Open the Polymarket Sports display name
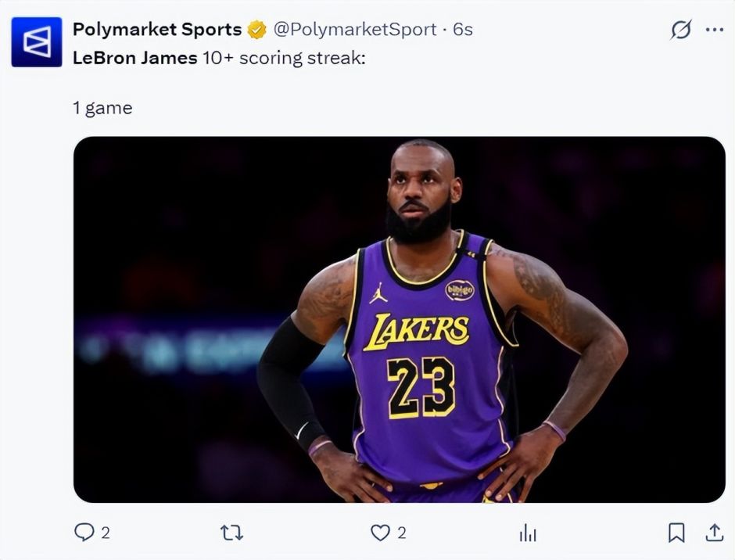This screenshot has width=735, height=560. [x=156, y=30]
